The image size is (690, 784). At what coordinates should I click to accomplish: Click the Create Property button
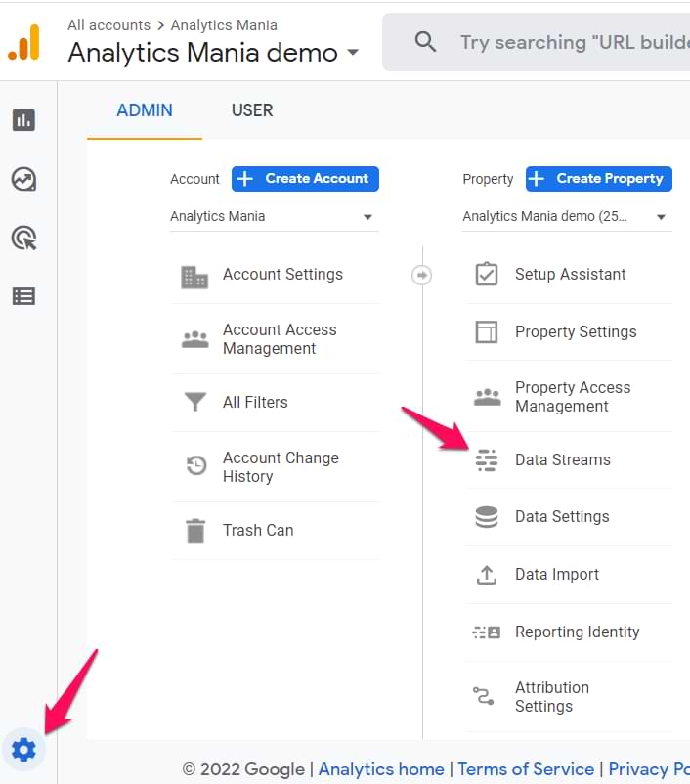click(598, 179)
